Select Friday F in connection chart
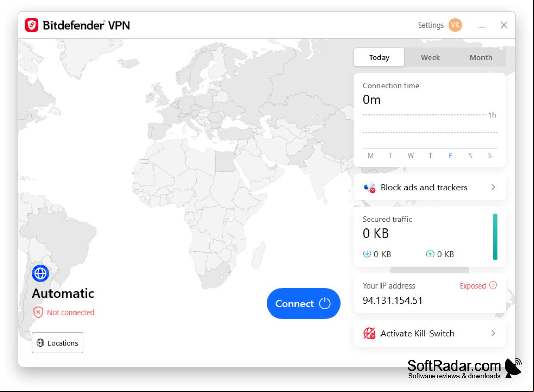This screenshot has width=534, height=392. tap(450, 155)
